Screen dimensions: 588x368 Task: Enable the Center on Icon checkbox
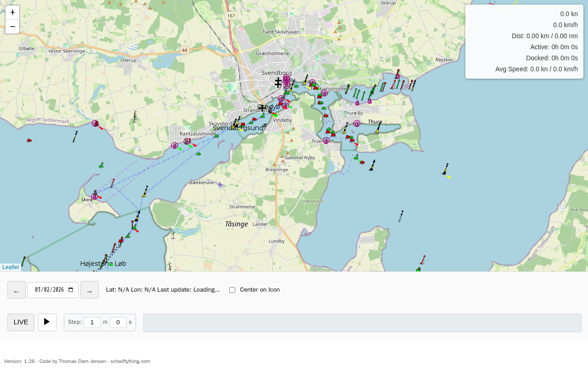(x=232, y=290)
